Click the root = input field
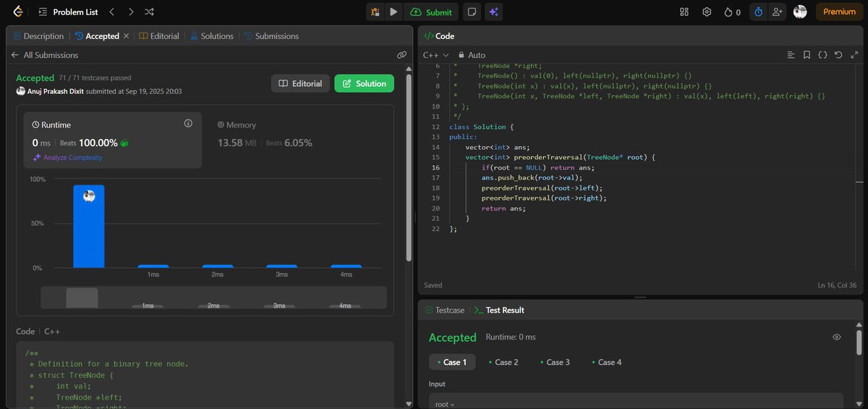 tap(636, 400)
